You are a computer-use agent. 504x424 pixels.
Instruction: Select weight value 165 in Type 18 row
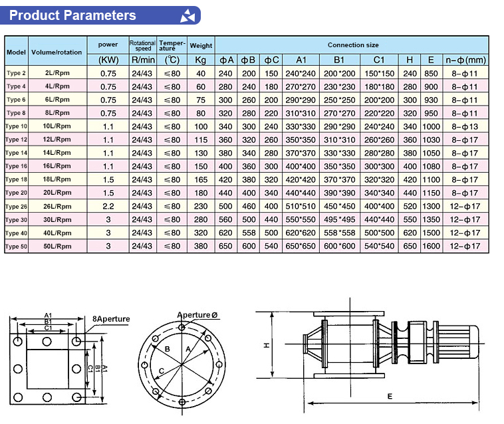point(201,179)
